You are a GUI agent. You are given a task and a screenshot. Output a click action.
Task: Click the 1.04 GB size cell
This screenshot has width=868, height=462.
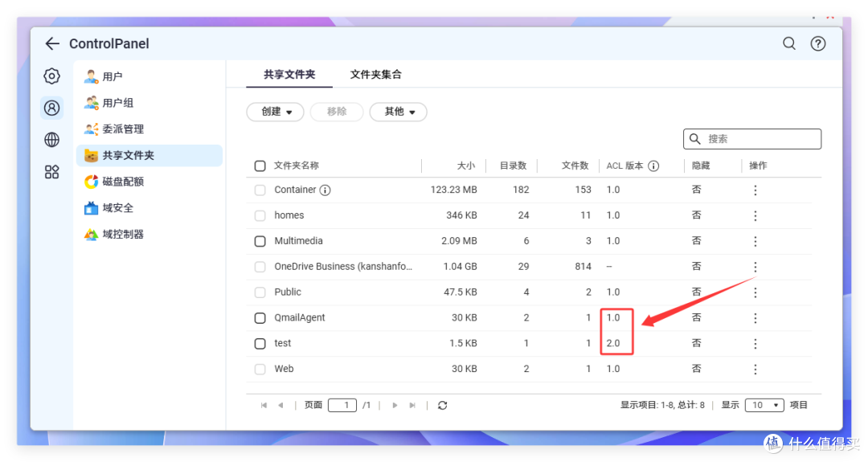coord(460,267)
